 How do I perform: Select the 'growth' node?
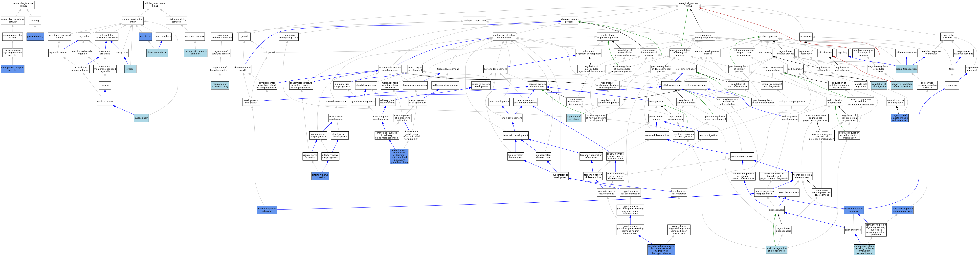[245, 37]
